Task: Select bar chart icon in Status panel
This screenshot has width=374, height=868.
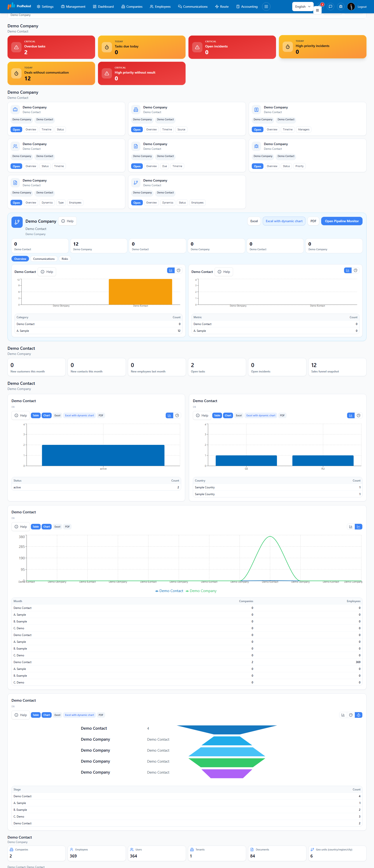Action: pyautogui.click(x=169, y=415)
